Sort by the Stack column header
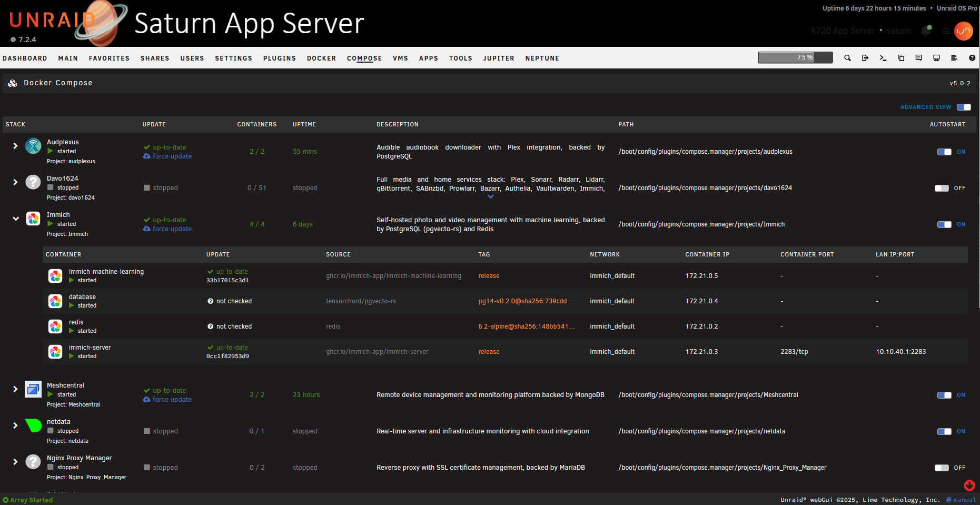The width and height of the screenshot is (980, 505). (x=15, y=125)
